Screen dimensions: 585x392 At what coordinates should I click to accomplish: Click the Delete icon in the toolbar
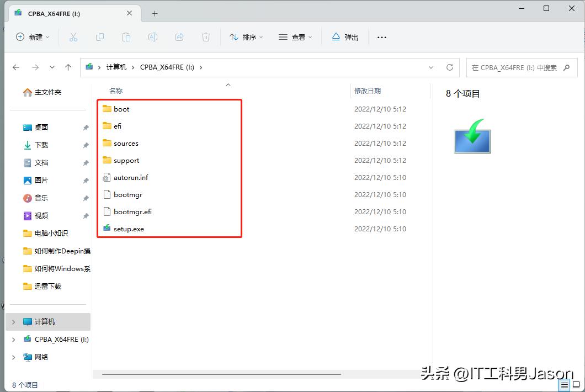pos(205,37)
